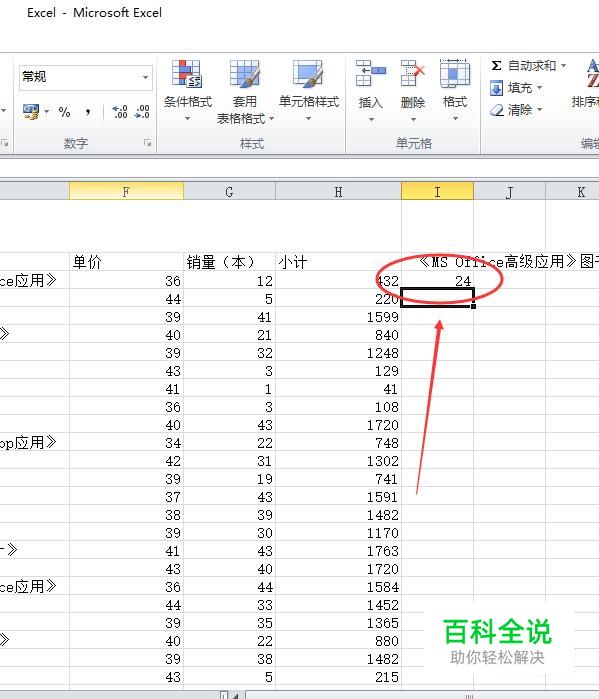Expand the 自动求和 dropdown arrow
The width and height of the screenshot is (599, 699).
563,66
